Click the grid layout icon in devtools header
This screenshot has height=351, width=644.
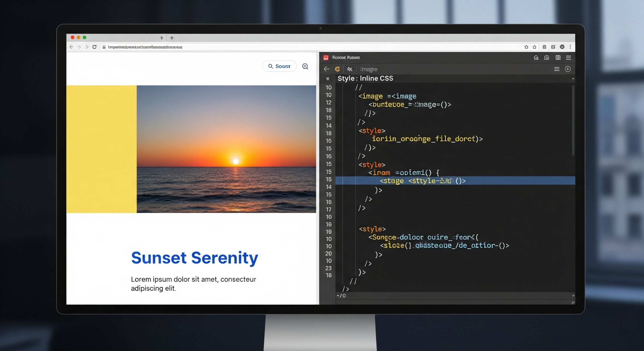[558, 58]
